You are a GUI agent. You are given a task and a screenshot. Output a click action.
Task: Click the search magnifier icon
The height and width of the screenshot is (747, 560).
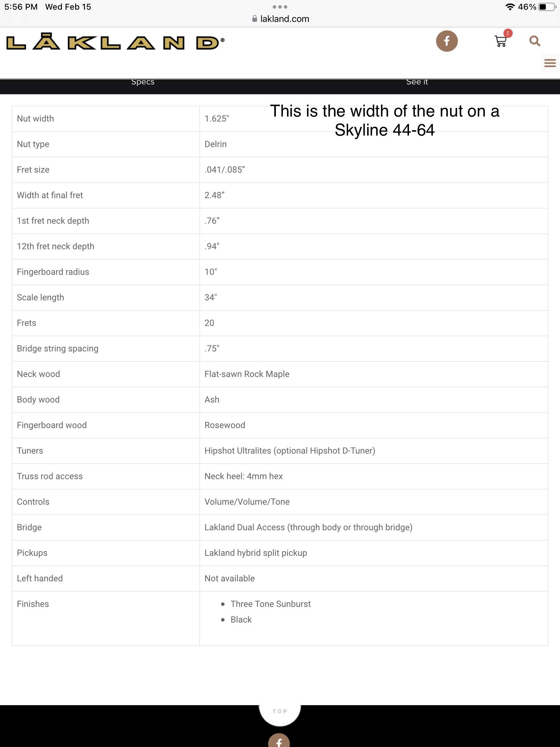point(535,41)
